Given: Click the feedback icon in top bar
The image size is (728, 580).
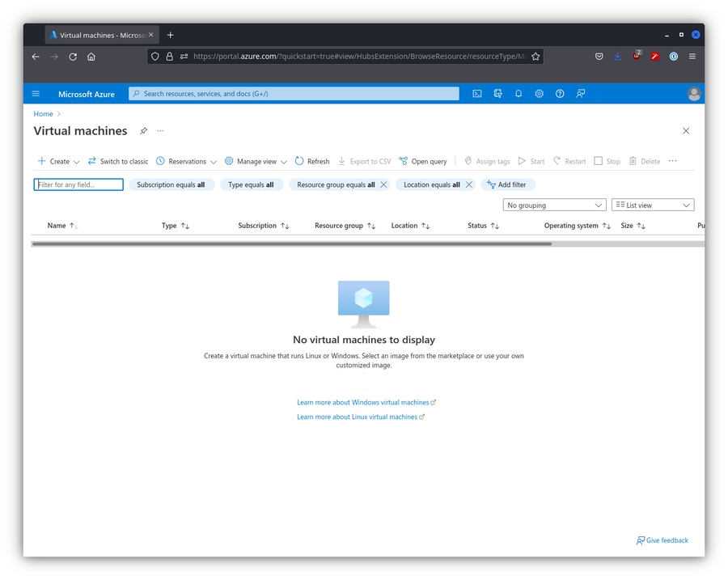Looking at the screenshot, I should 581,94.
